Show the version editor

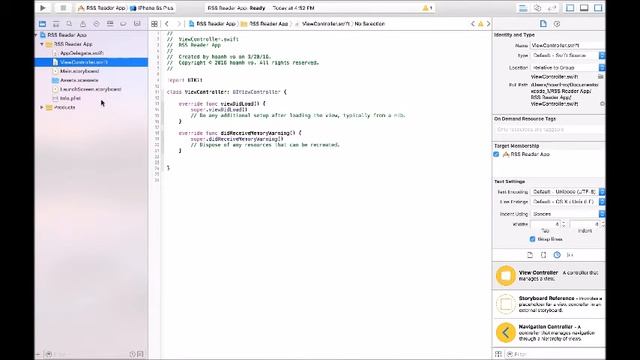[x=552, y=8]
